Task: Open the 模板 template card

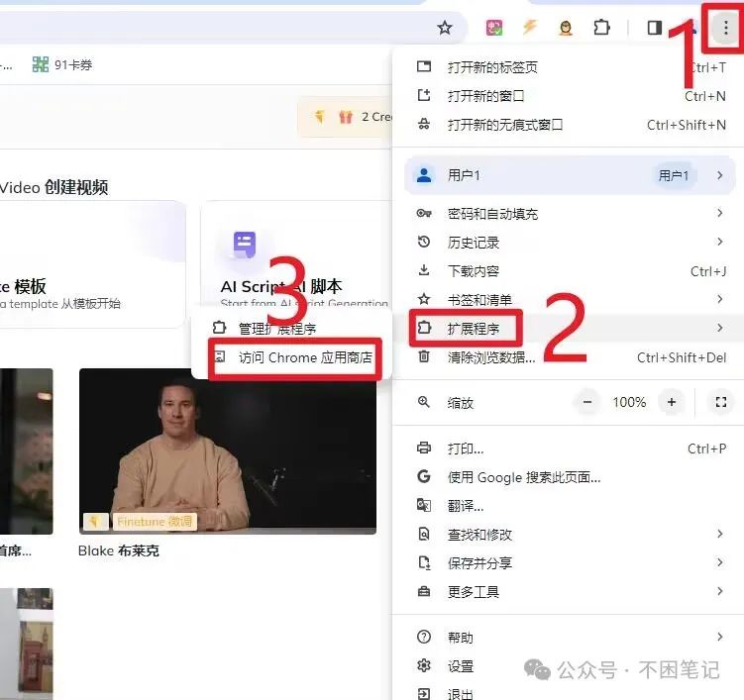Action: [x=91, y=263]
